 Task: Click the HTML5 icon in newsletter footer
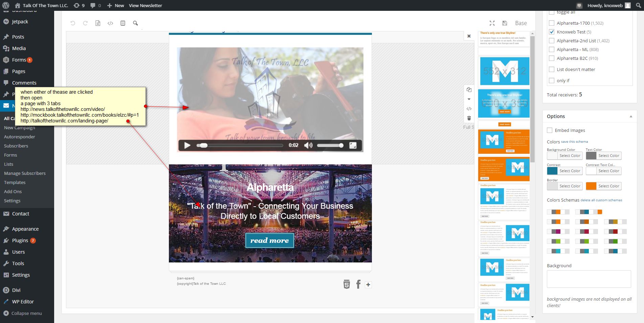pyautogui.click(x=347, y=284)
